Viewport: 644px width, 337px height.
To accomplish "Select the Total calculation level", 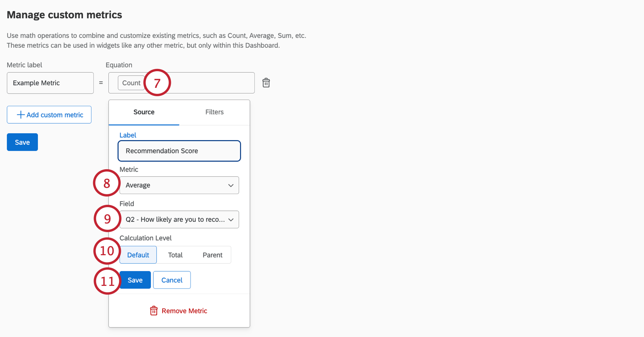I will pyautogui.click(x=175, y=255).
